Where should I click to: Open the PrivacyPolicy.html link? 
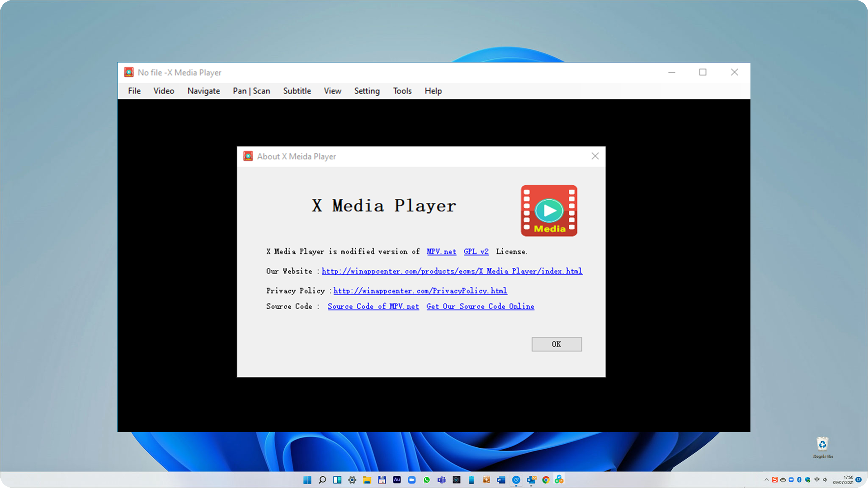(420, 291)
